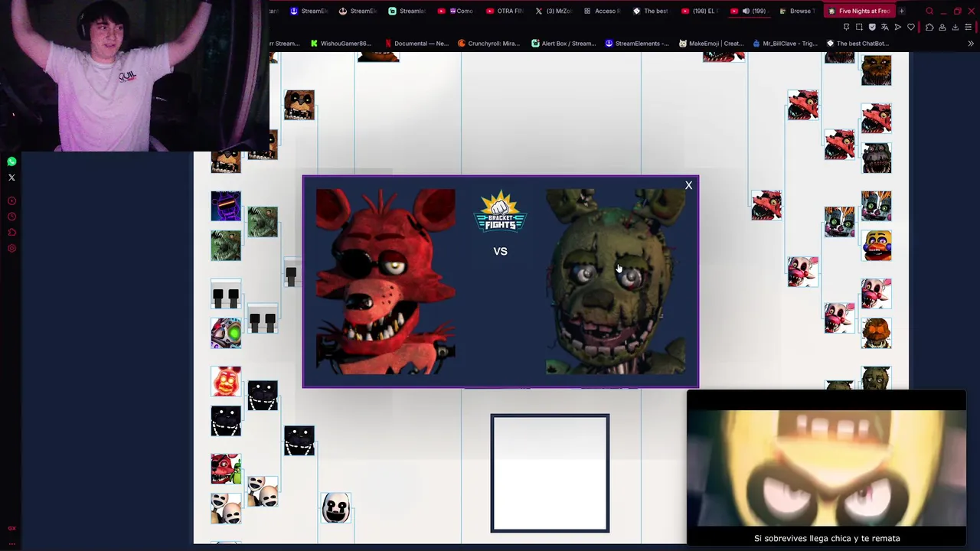Viewport: 980px width, 551px height.
Task: Open WhatsApp in the Opera sidebar
Action: tap(11, 161)
